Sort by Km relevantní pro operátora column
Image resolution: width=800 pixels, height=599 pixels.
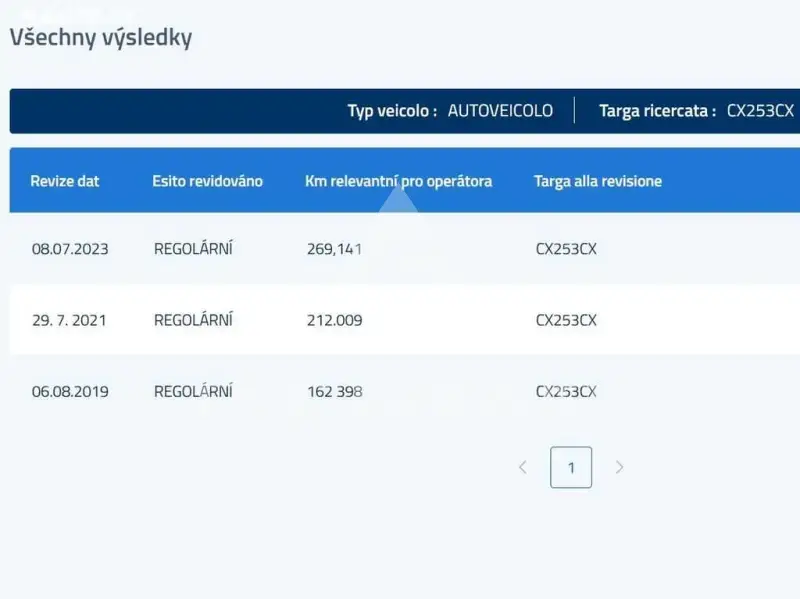(398, 181)
